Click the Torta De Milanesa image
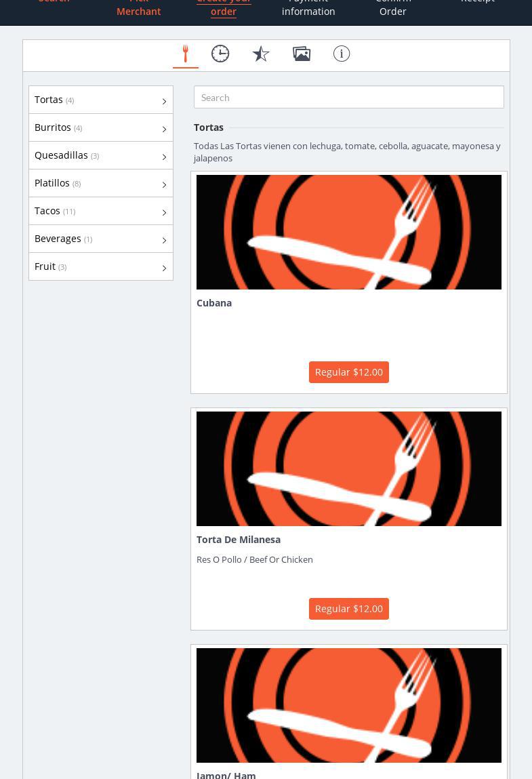This screenshot has width=532, height=779. [348, 468]
